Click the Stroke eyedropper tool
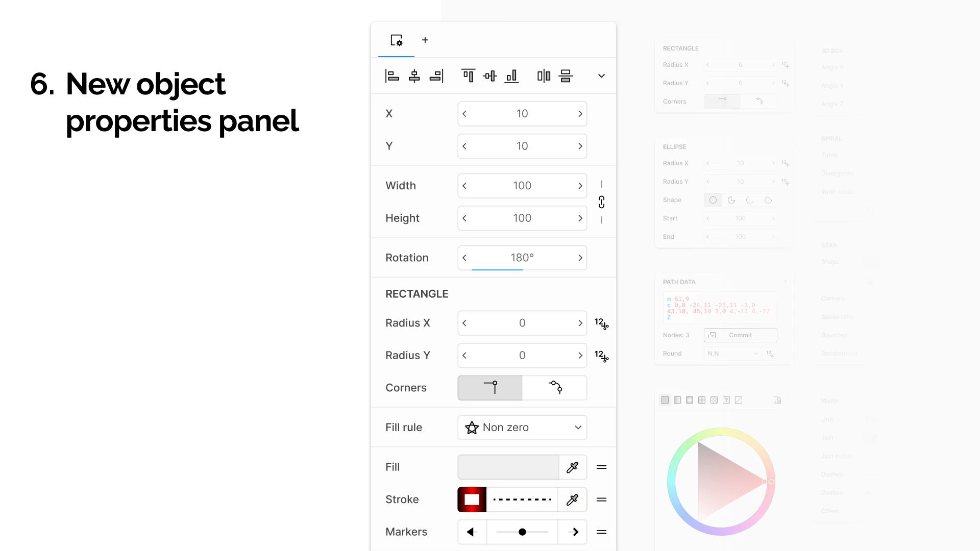Image resolution: width=980 pixels, height=551 pixels. pyautogui.click(x=572, y=499)
